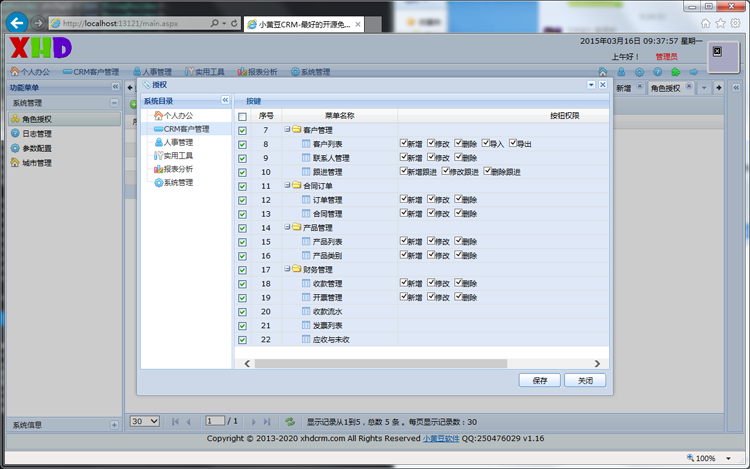The image size is (750, 469).
Task: Click the browser back arrow button
Action: (17, 22)
